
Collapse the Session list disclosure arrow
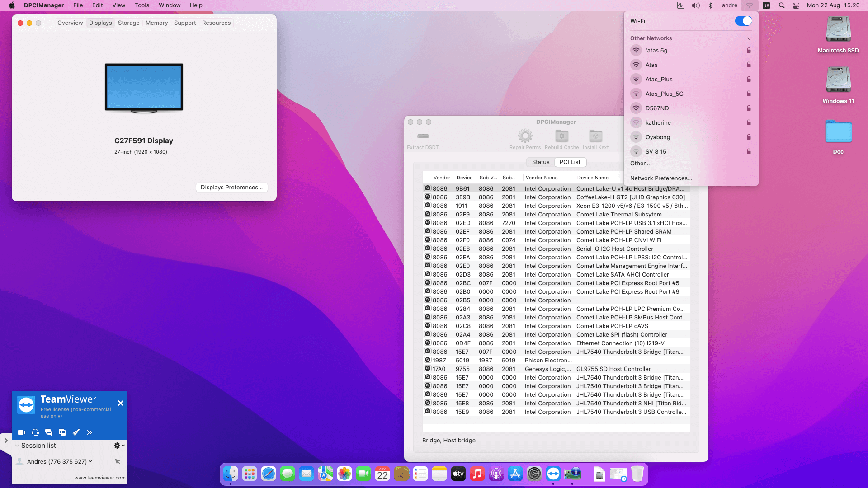(17, 446)
